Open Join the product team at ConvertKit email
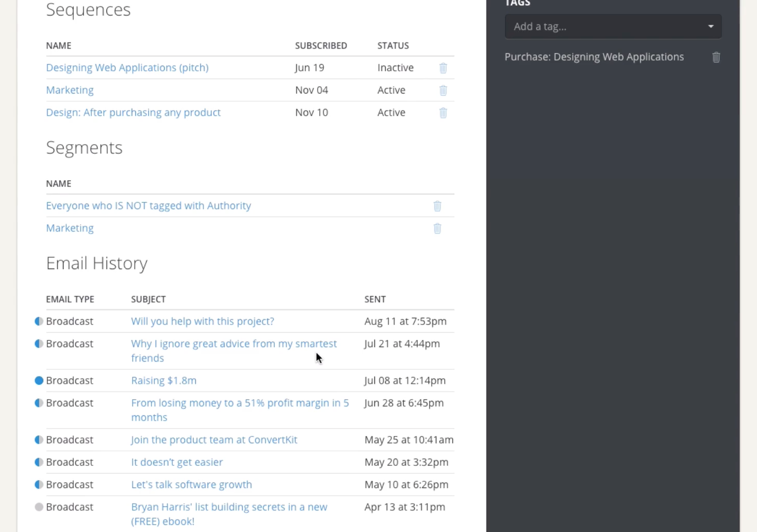The height and width of the screenshot is (532, 757). pyautogui.click(x=214, y=440)
